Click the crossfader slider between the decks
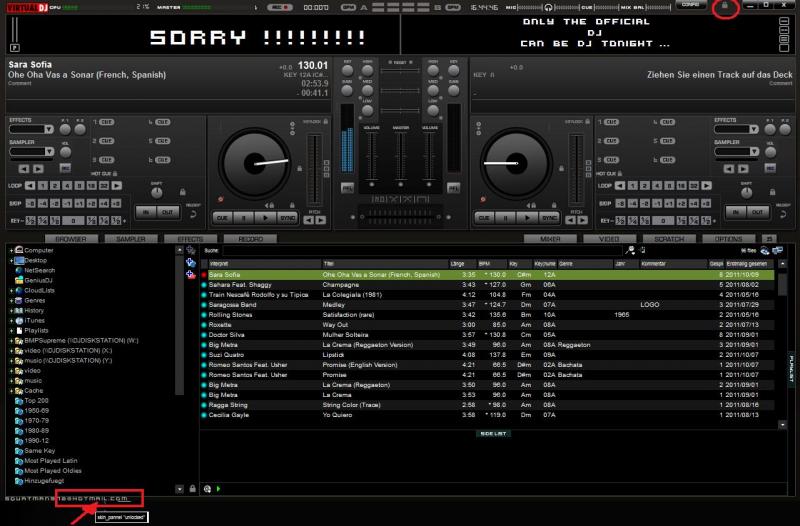The image size is (800, 526). tap(400, 216)
